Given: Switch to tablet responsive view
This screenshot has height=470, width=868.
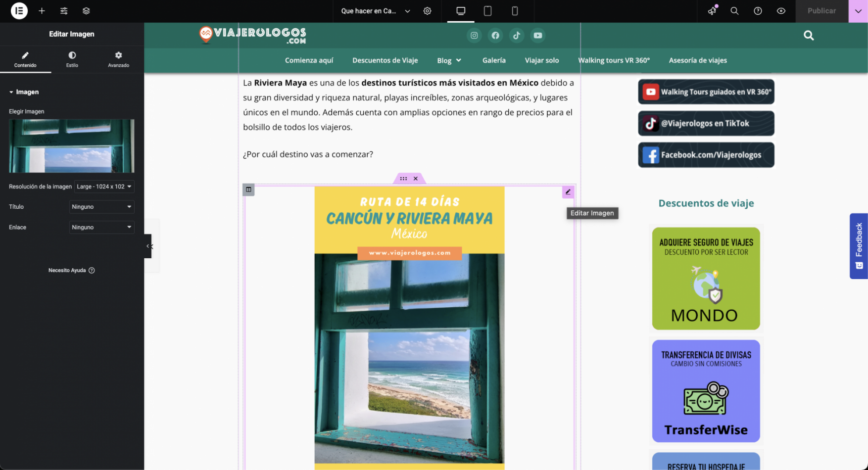Looking at the screenshot, I should click(487, 11).
